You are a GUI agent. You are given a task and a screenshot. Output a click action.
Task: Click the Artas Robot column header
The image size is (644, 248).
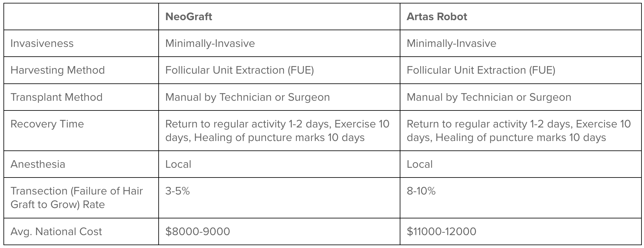(437, 16)
